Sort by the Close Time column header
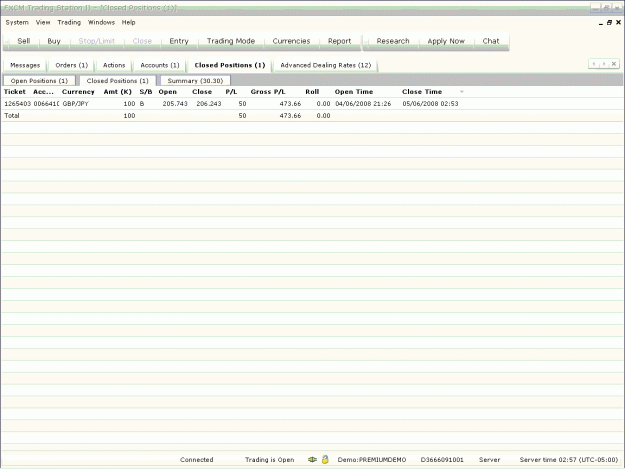Screen dimensions: 625x469 click(x=422, y=92)
